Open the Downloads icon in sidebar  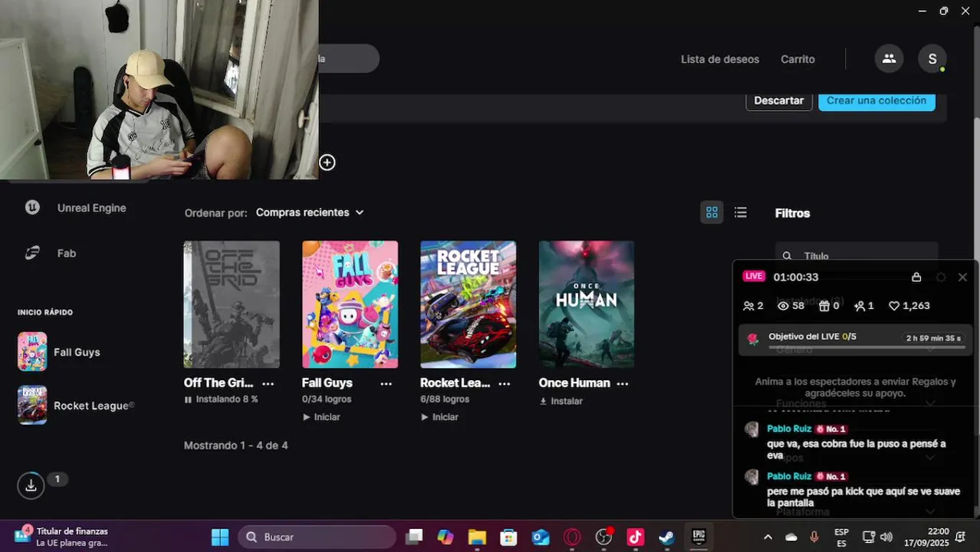[31, 485]
